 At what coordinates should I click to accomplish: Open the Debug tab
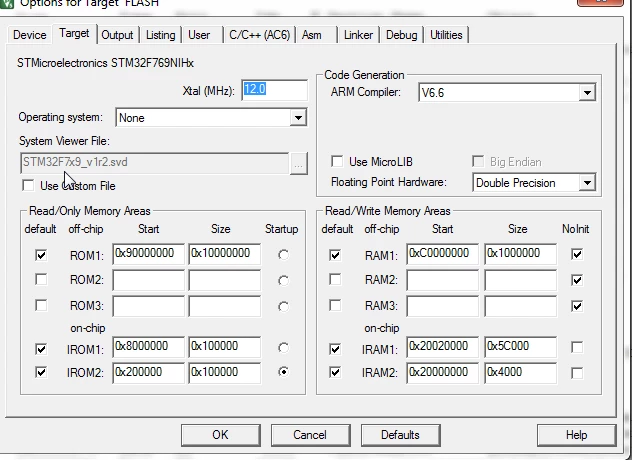coord(401,35)
